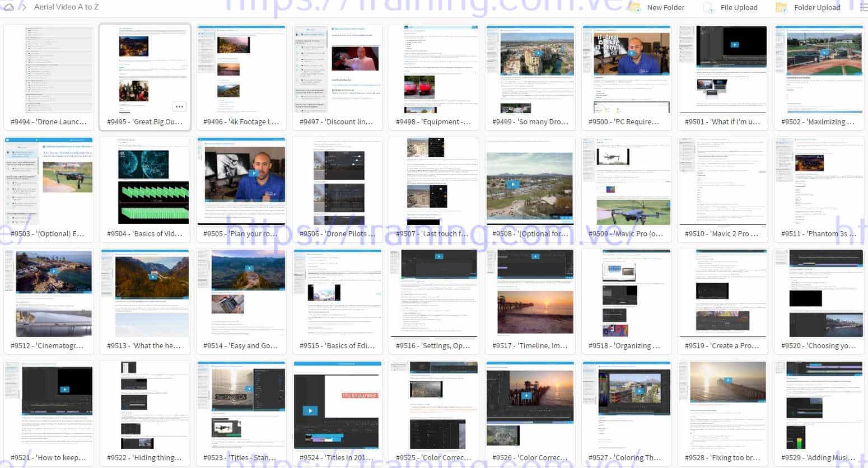This screenshot has height=468, width=868.
Task: Select file #9509 'Mavic Pro (o…'
Action: [626, 182]
